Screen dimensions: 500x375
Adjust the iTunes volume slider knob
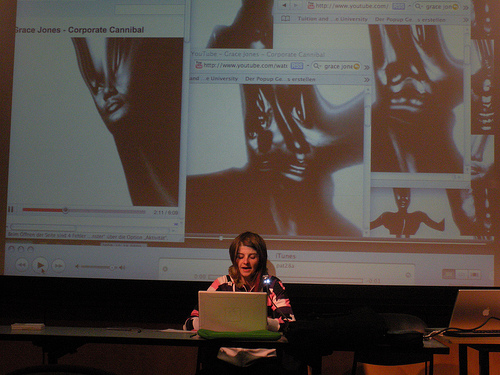pos(112,267)
